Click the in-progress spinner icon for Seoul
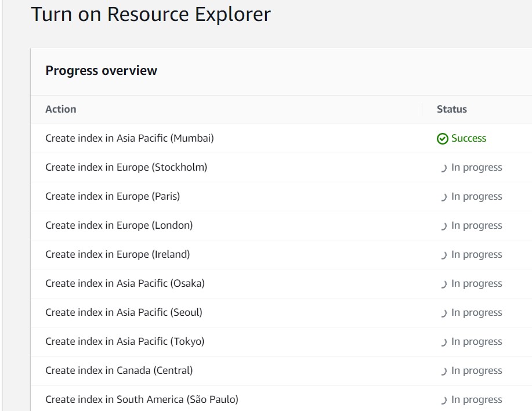 tap(444, 312)
